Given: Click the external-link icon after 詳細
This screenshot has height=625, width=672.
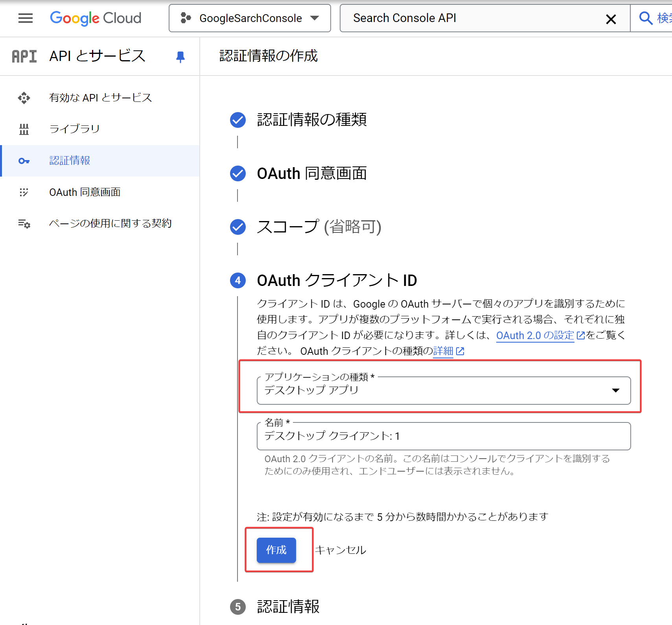Looking at the screenshot, I should click(x=460, y=351).
